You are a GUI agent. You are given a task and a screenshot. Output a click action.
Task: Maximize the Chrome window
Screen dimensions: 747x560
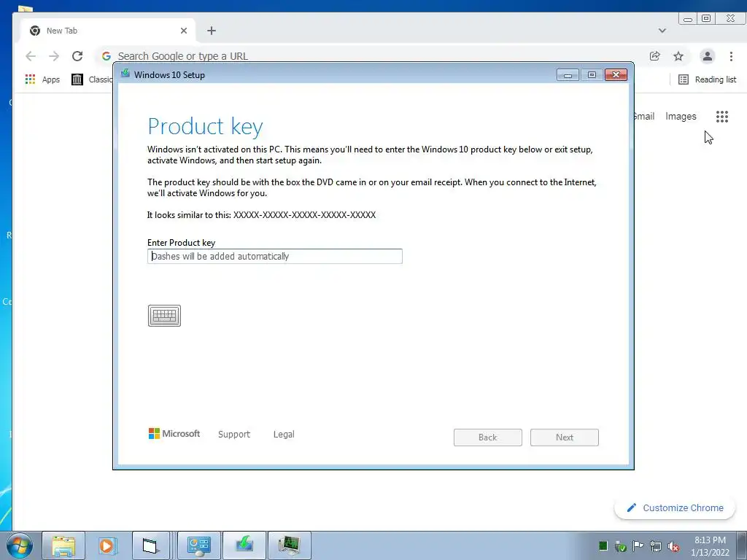click(706, 18)
